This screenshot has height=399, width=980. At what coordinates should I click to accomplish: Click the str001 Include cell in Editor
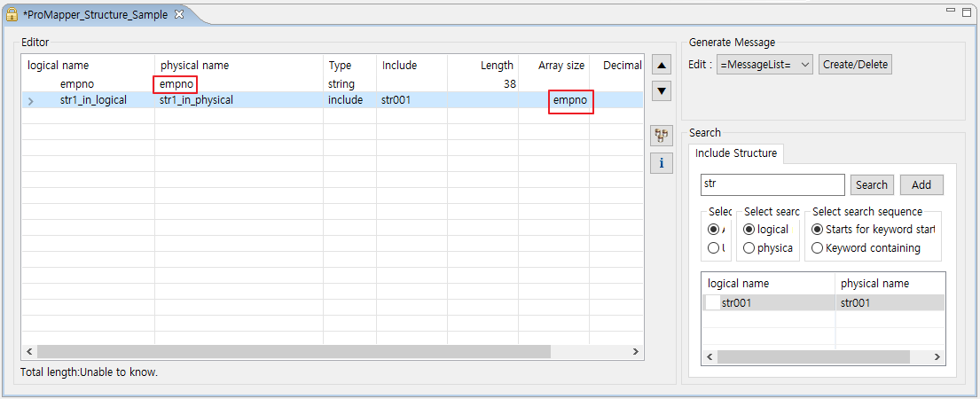pyautogui.click(x=396, y=100)
